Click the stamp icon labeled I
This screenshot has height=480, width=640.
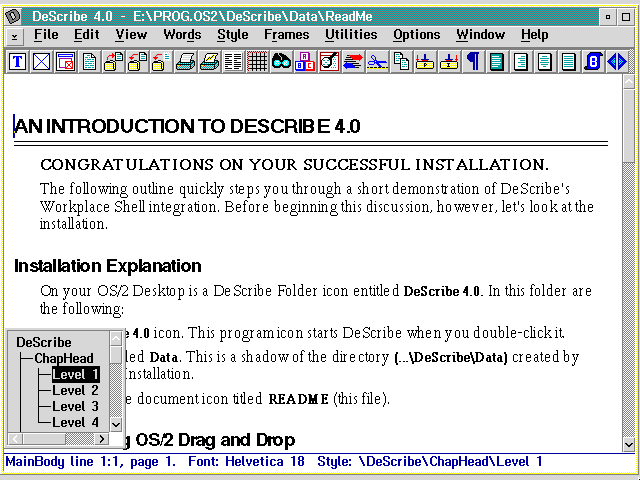[x=449, y=62]
